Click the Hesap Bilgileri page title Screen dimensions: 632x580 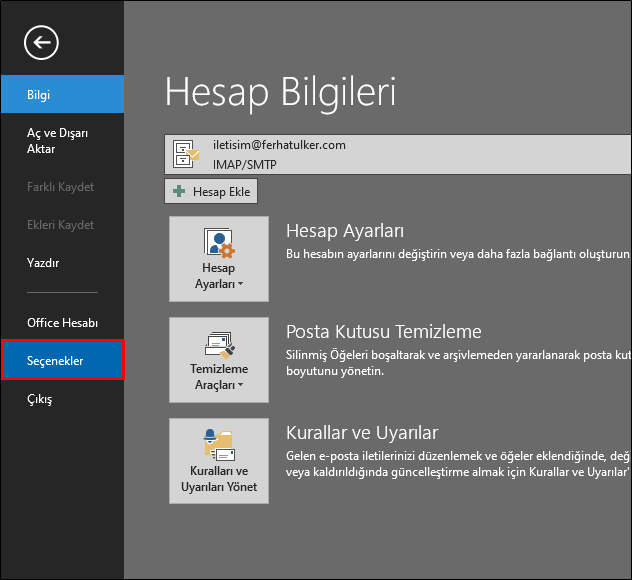[281, 92]
